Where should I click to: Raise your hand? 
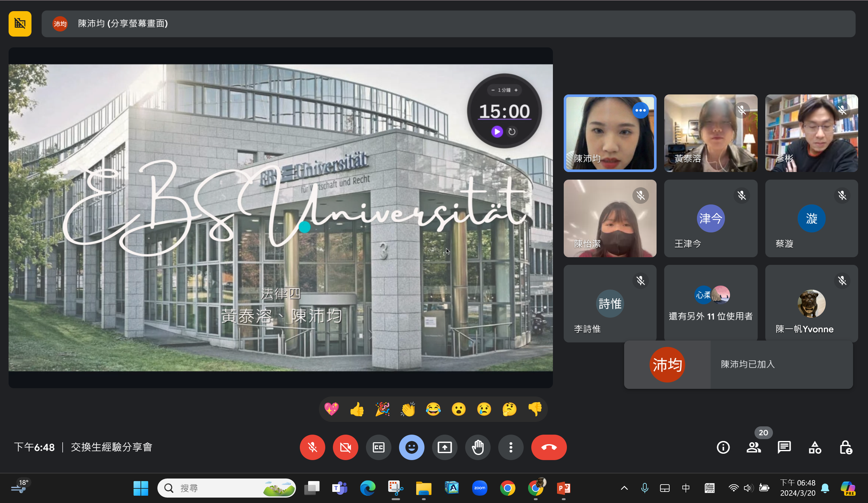pyautogui.click(x=478, y=447)
